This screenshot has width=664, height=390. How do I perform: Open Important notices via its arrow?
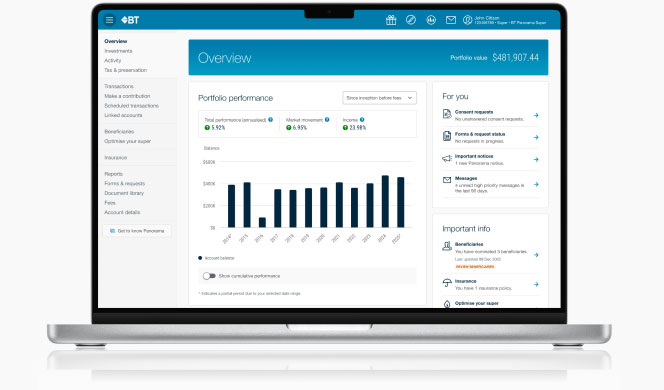(536, 160)
